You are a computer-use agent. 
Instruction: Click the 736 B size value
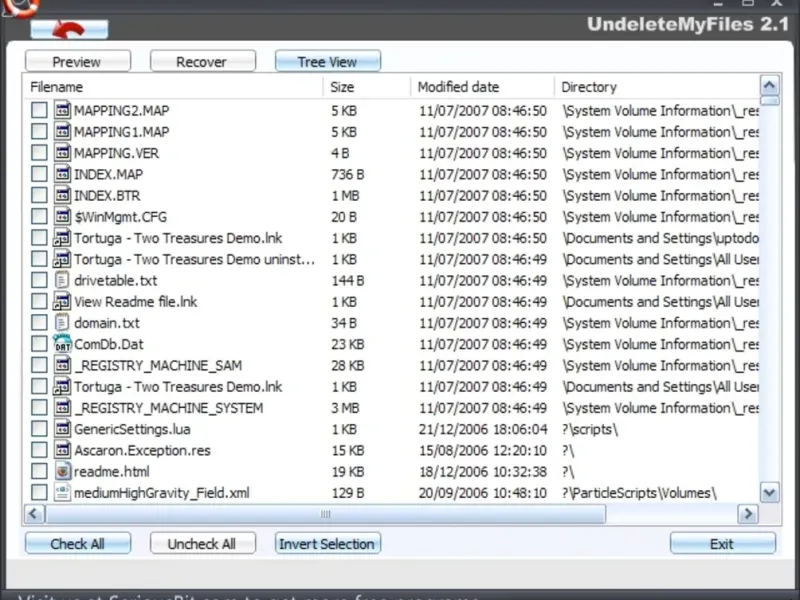coord(348,174)
